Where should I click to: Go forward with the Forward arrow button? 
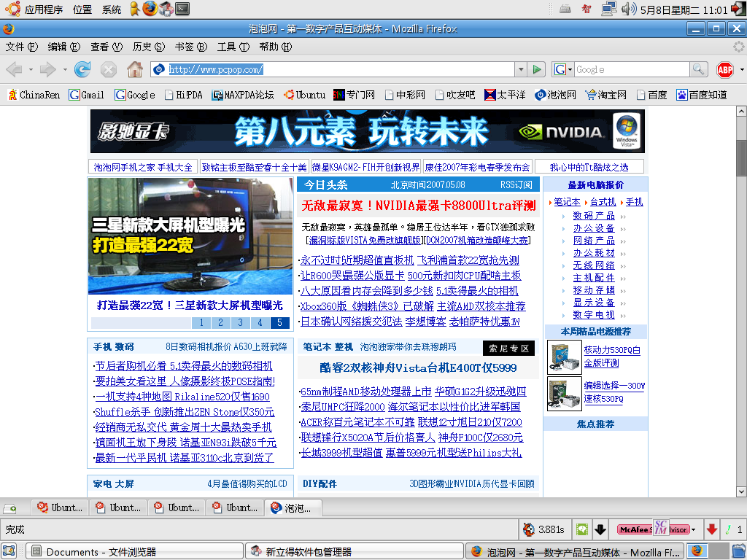click(x=47, y=69)
